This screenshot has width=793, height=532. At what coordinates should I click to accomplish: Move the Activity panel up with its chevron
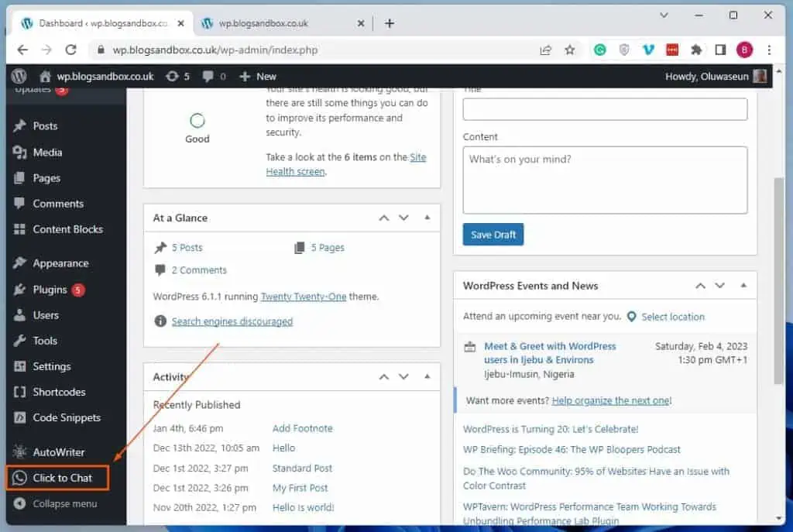click(x=383, y=376)
